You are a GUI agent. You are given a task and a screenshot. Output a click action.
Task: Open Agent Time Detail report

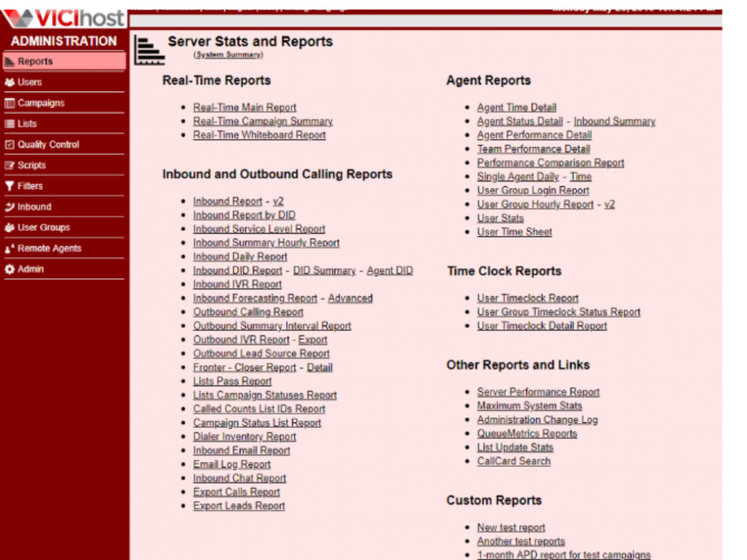[517, 108]
